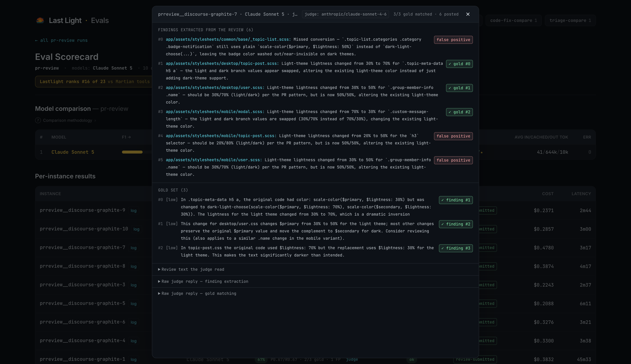Open desktop/topic-post.scss file path link

222,64
